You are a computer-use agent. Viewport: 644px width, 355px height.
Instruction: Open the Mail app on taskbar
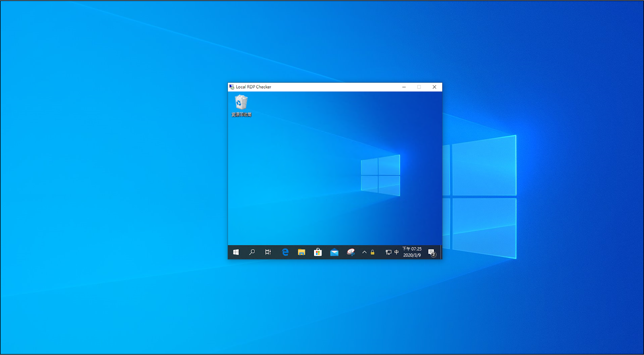click(334, 252)
